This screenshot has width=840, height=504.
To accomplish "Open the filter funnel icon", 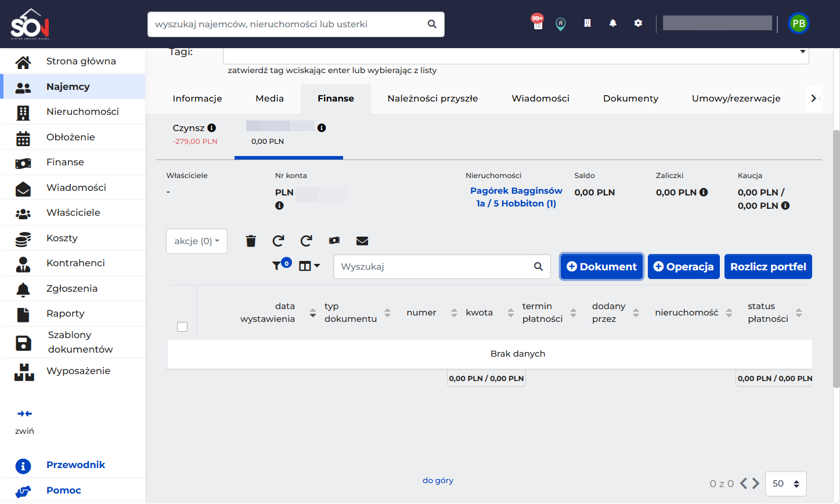I will click(x=277, y=266).
